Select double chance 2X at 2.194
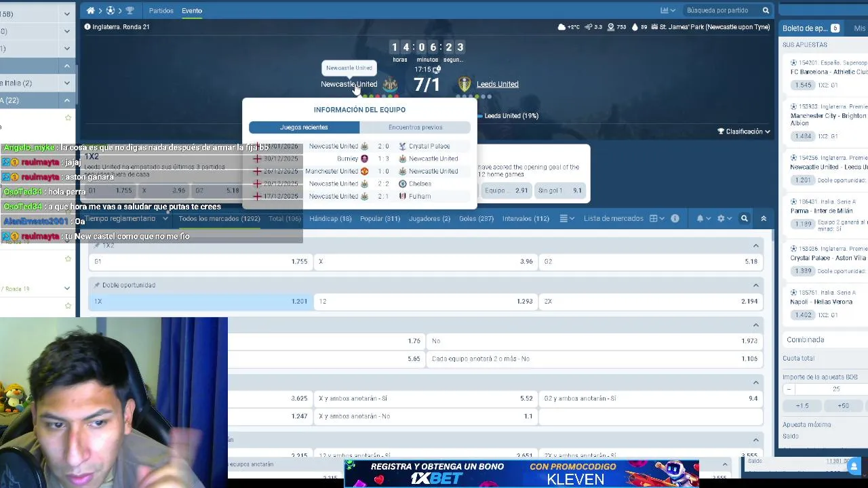 pyautogui.click(x=651, y=302)
